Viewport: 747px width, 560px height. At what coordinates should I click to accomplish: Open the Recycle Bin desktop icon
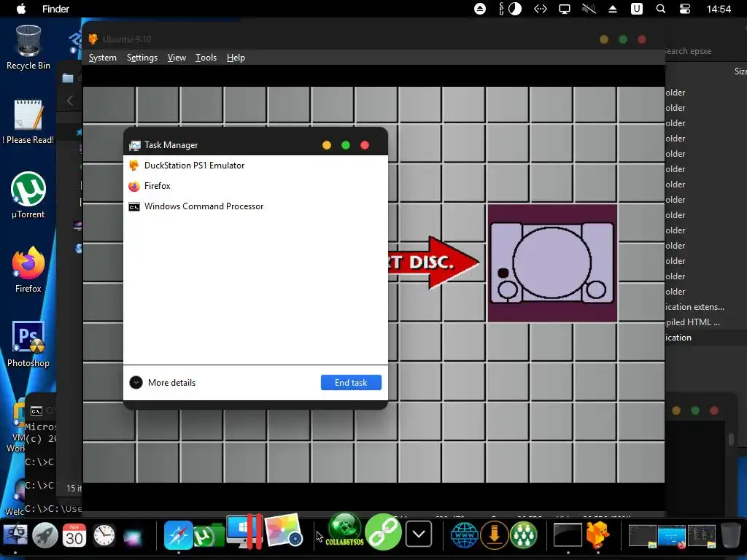(x=28, y=47)
